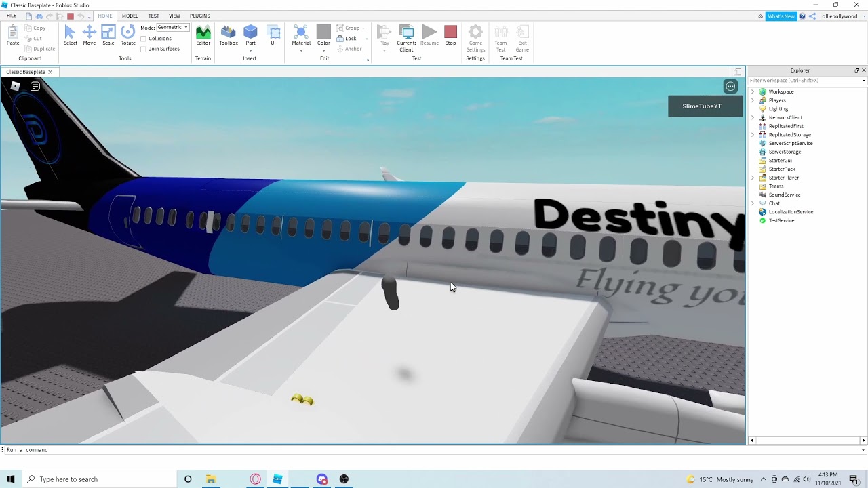Open the Color dropdown arrow
This screenshot has height=488, width=868.
pos(323,51)
